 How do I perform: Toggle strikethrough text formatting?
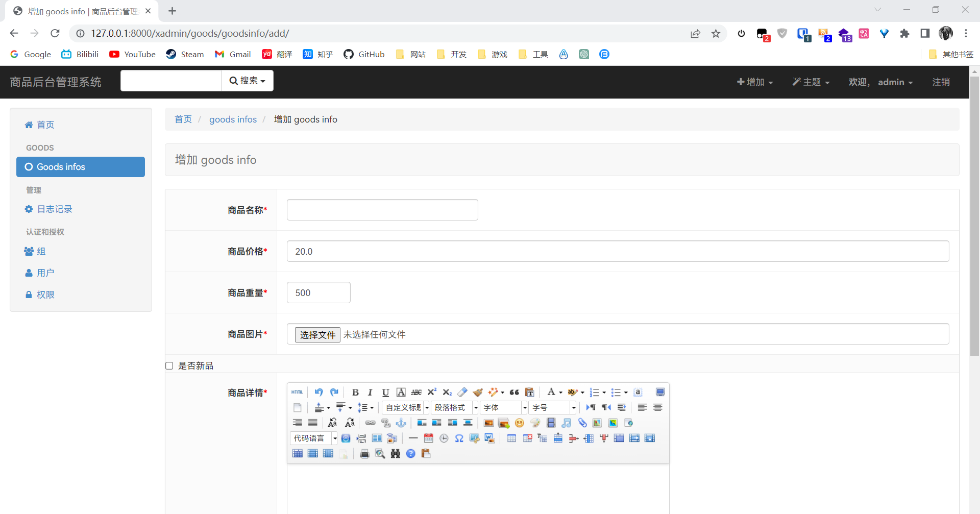click(x=416, y=392)
